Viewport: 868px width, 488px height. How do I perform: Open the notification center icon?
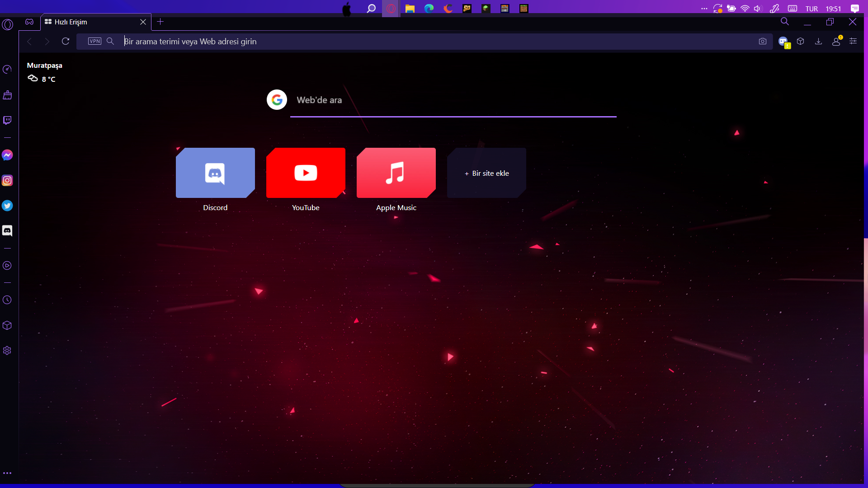pos(854,9)
